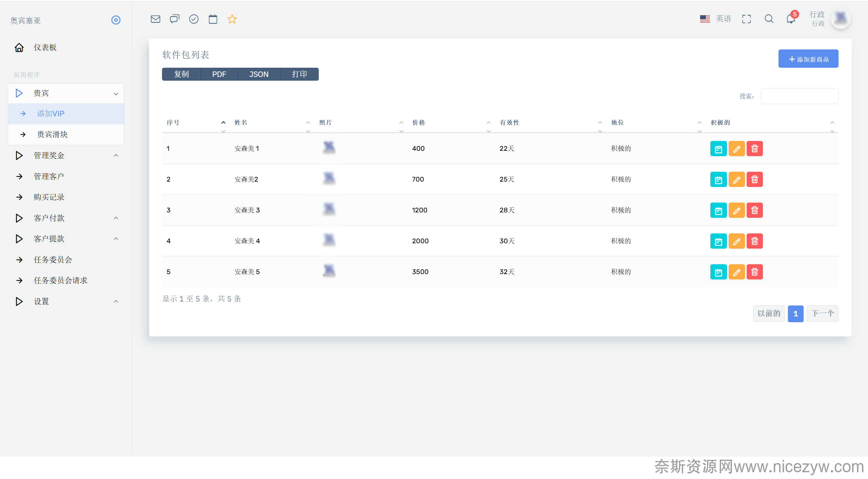868x479 pixels.
Task: Open 任务委员会请求 menu item
Action: (x=66, y=280)
